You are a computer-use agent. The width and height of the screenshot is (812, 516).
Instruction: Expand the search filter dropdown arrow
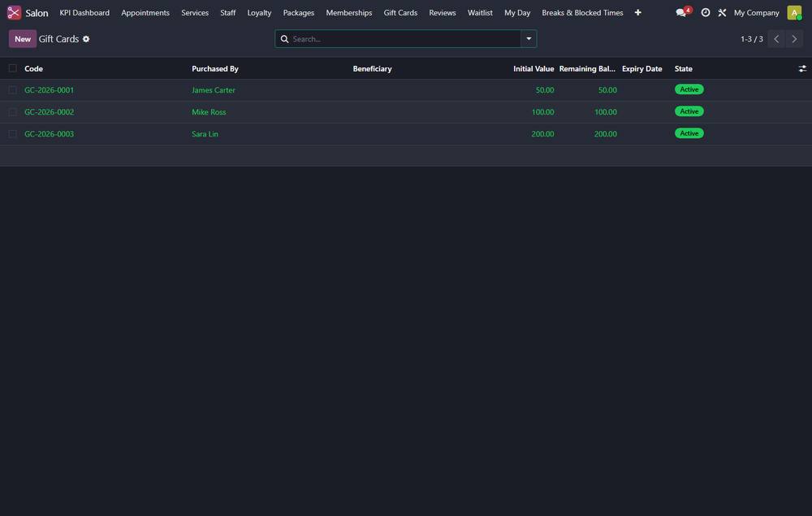click(x=529, y=39)
